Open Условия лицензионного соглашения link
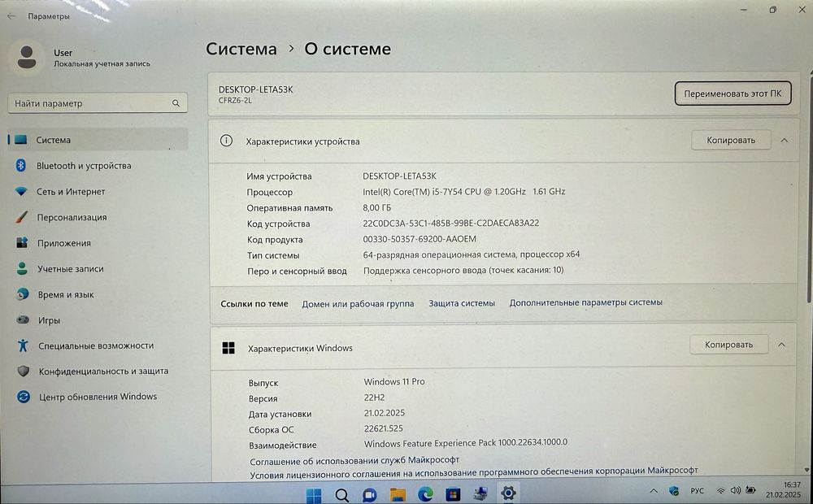813x504 pixels. pyautogui.click(x=473, y=472)
